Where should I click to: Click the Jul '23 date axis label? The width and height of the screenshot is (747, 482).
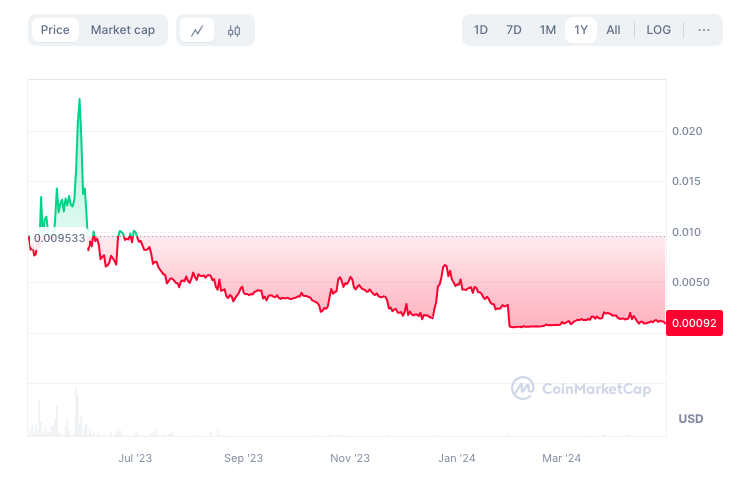click(135, 458)
